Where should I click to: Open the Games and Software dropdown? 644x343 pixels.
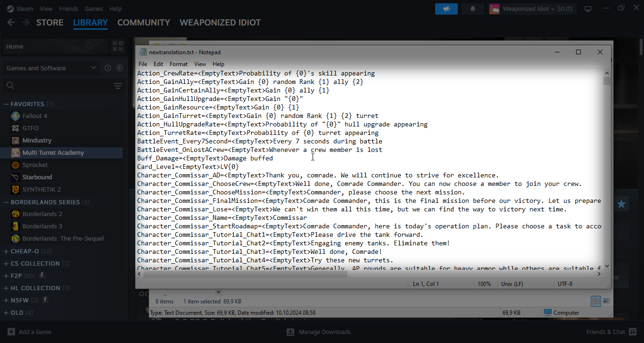point(51,68)
